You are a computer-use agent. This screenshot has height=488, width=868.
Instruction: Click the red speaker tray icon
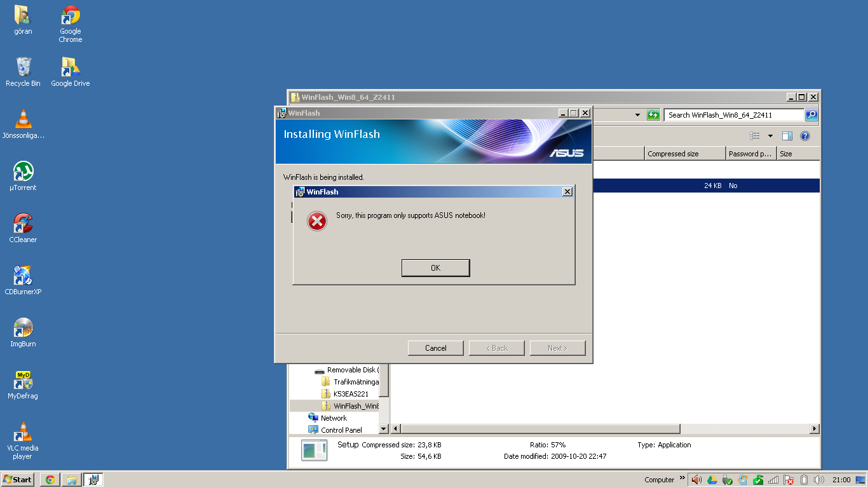point(696,480)
